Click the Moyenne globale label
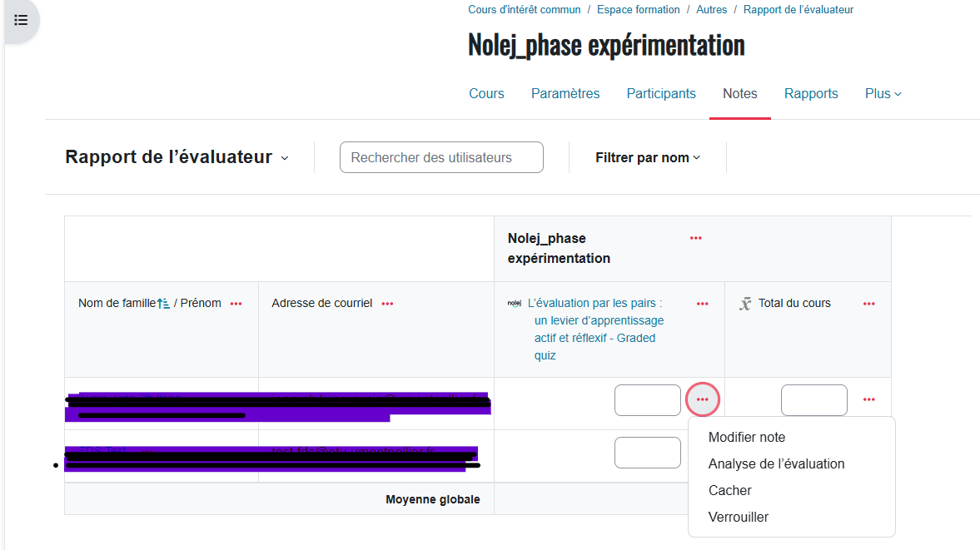This screenshot has width=980, height=550. (432, 499)
